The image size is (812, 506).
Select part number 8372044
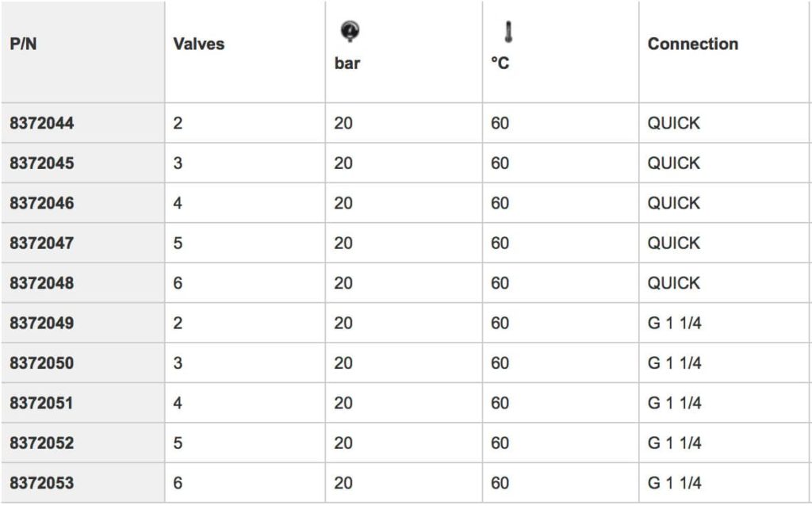pos(42,123)
